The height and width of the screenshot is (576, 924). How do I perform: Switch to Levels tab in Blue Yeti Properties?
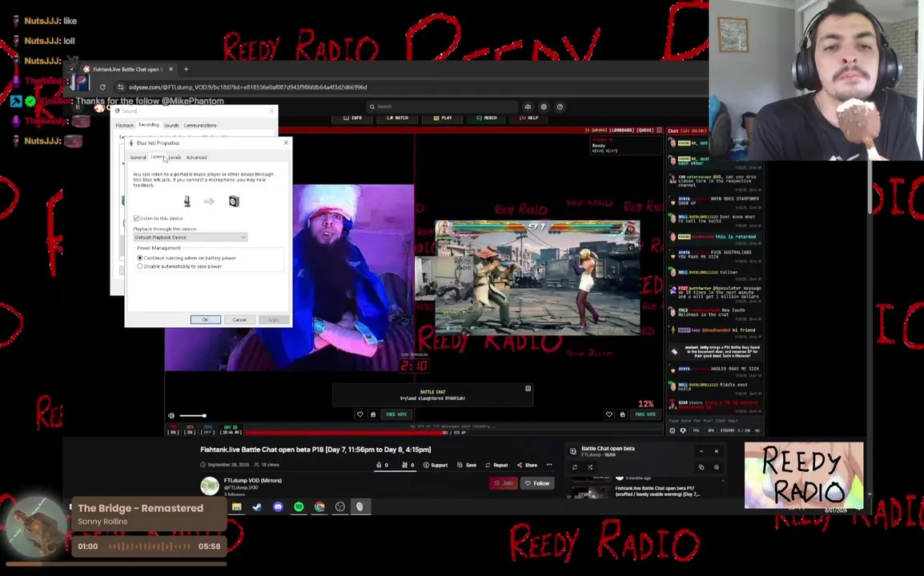click(175, 158)
